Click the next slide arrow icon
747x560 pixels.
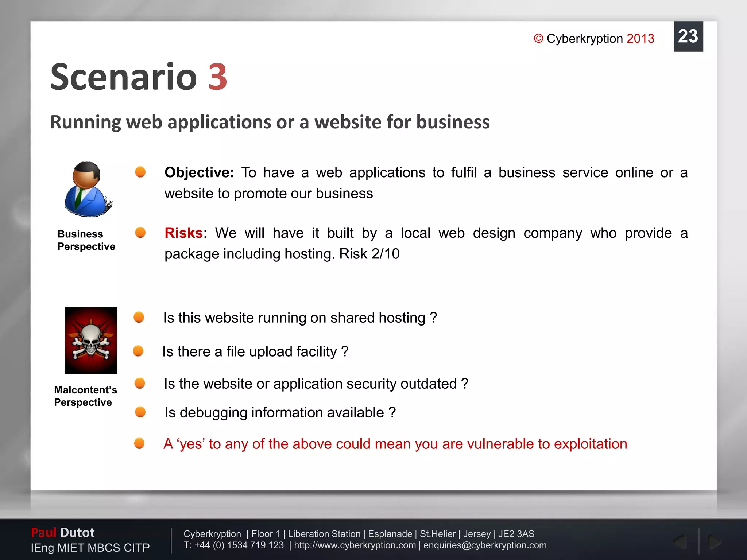click(x=714, y=542)
